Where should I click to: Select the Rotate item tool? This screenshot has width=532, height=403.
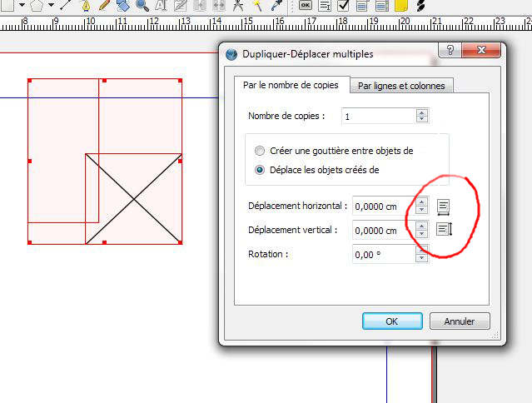(x=122, y=5)
